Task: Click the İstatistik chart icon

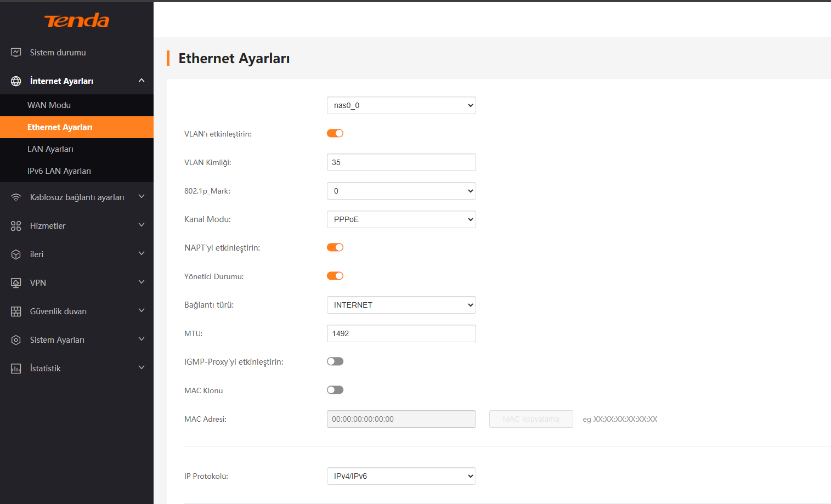Action: click(x=16, y=369)
